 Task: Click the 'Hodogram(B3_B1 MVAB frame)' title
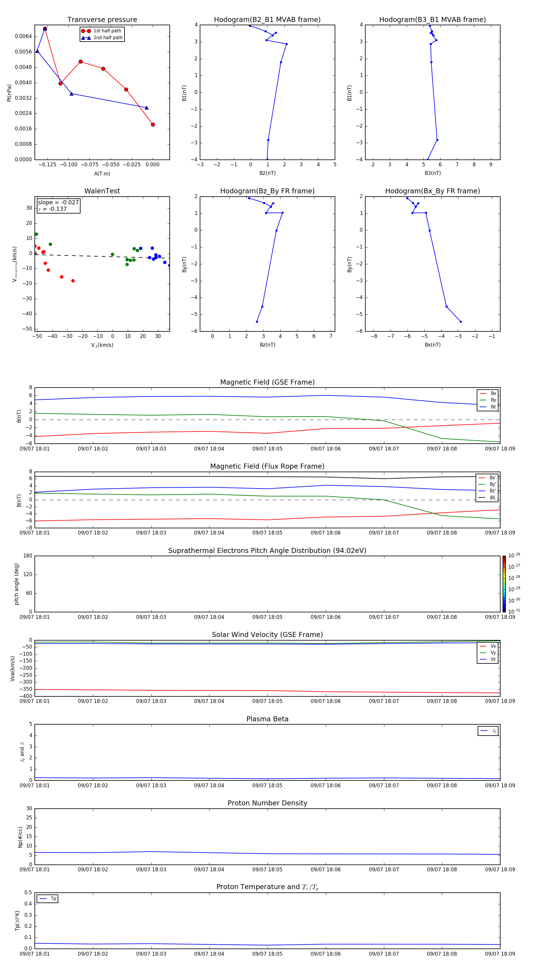point(432,19)
